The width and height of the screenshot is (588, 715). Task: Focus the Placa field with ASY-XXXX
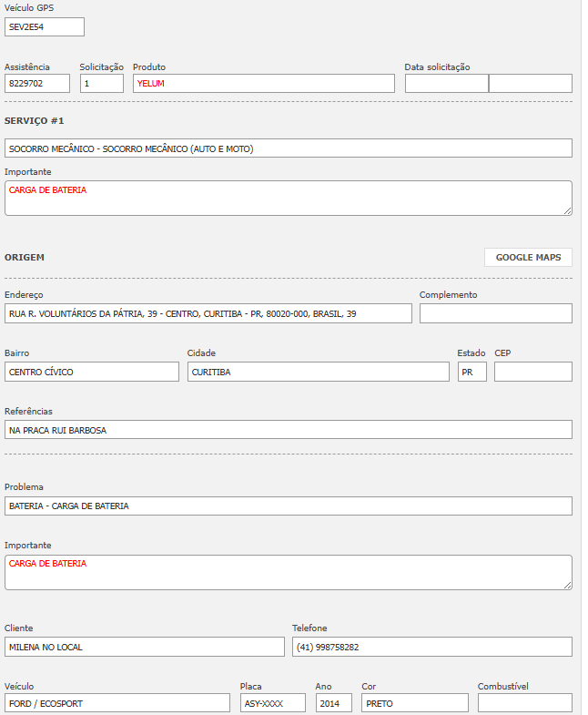pyautogui.click(x=272, y=703)
